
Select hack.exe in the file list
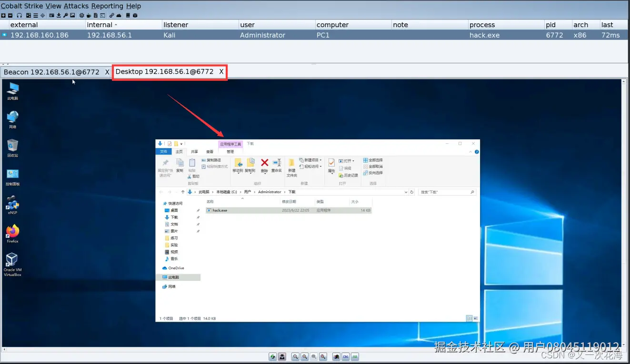pos(289,210)
